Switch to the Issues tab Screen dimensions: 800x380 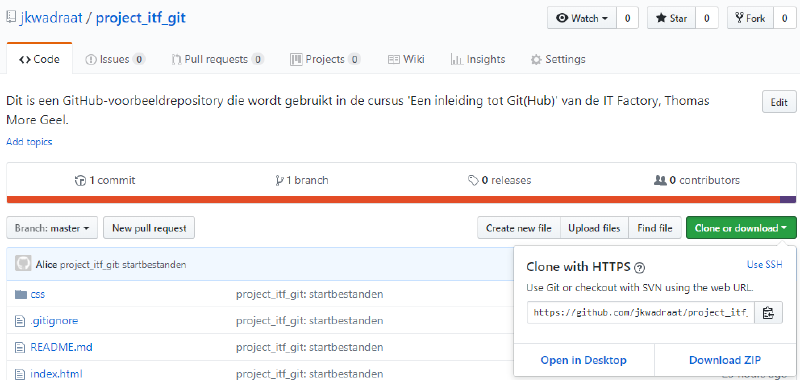click(x=115, y=59)
